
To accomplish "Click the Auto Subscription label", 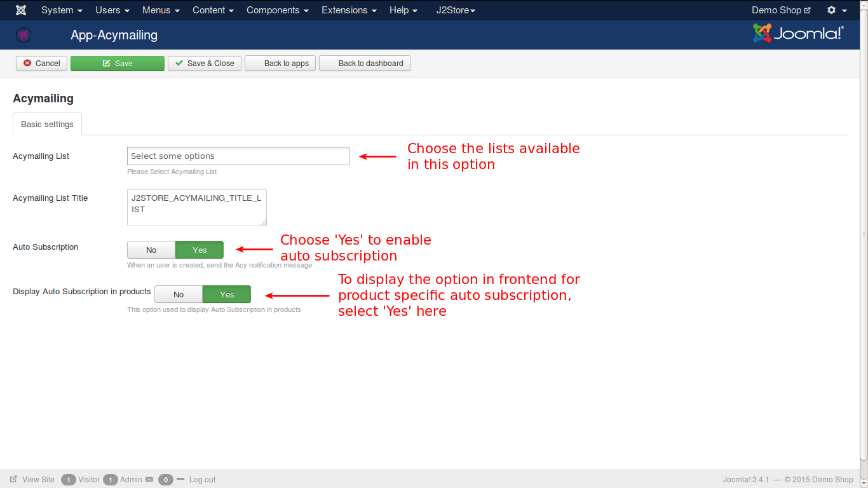I will tap(45, 247).
